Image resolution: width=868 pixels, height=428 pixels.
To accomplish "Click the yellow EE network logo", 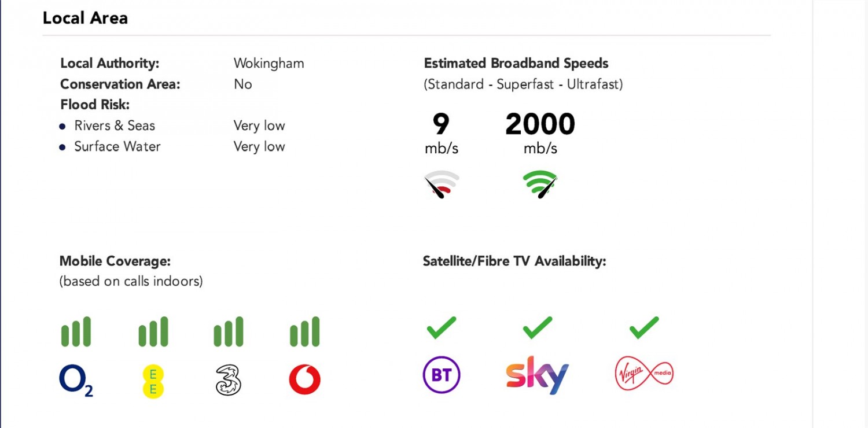I will point(153,381).
